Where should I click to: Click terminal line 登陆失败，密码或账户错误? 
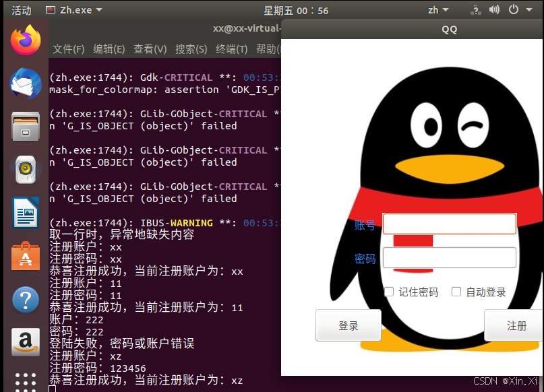122,344
